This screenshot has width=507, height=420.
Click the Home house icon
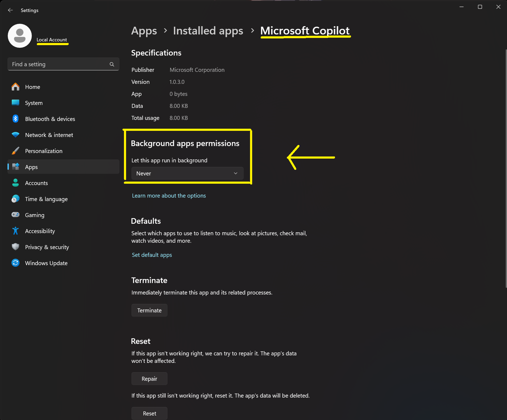coord(15,87)
